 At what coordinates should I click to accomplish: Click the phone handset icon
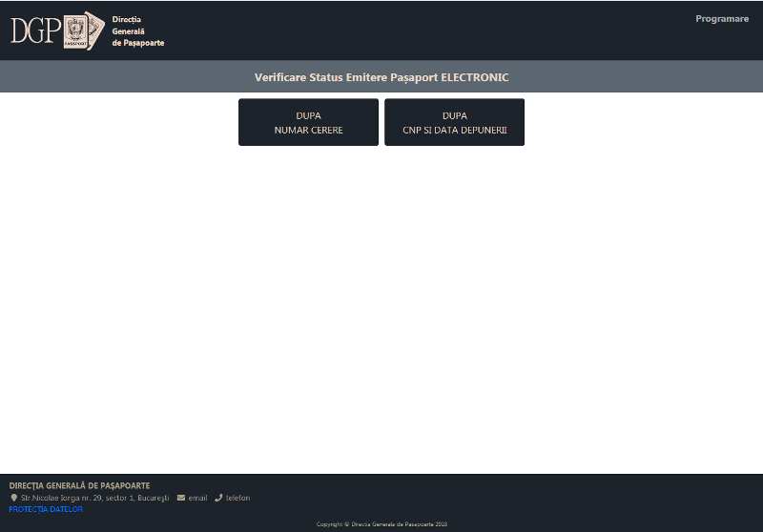tap(218, 498)
